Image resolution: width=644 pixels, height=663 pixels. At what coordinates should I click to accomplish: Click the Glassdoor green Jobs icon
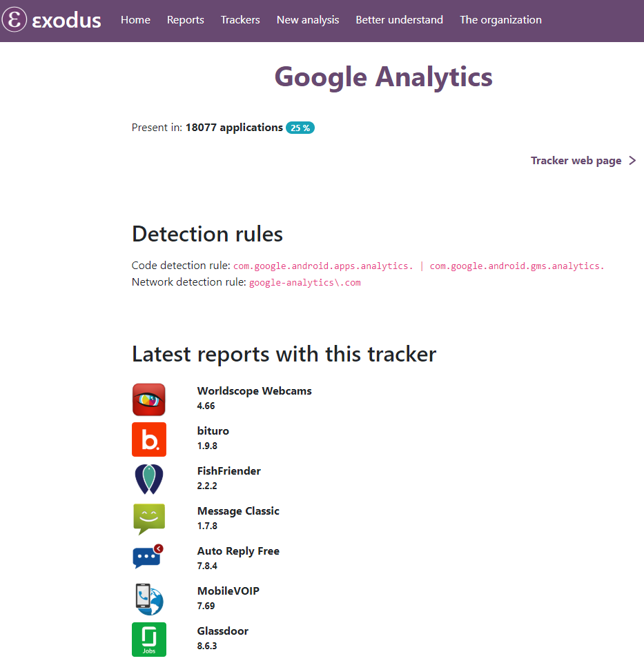coord(149,640)
